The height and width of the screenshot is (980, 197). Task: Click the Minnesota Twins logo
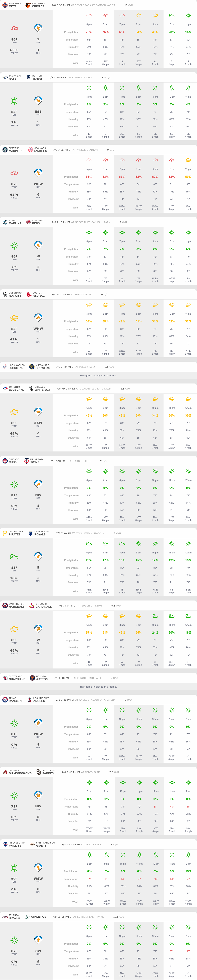pos(27,461)
